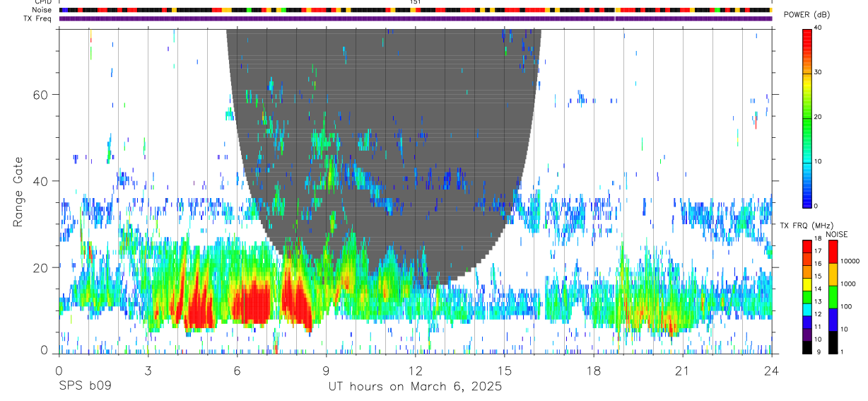Click the rainbow POWER (dB) color bar
Image resolution: width=868 pixels, height=401 pixels.
tap(807, 117)
